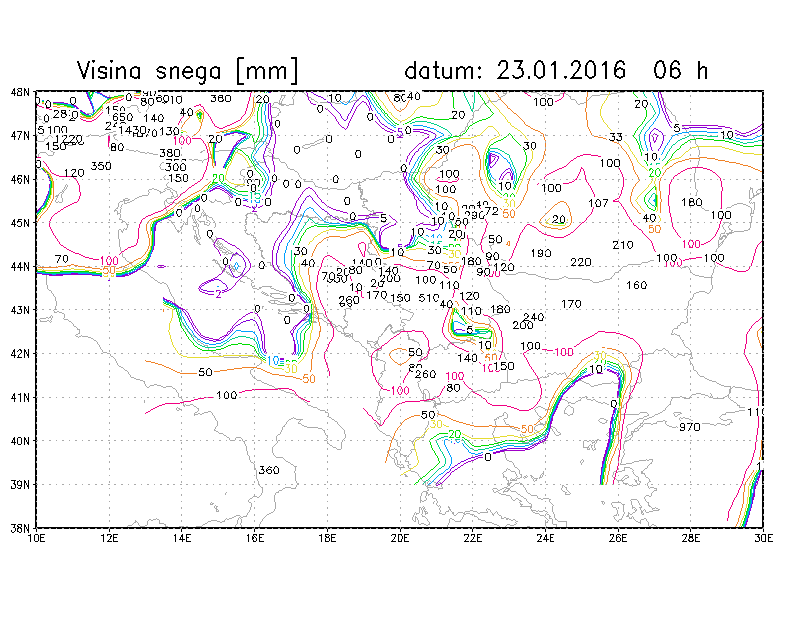Click the '46N' latitude axis label

tap(20, 180)
